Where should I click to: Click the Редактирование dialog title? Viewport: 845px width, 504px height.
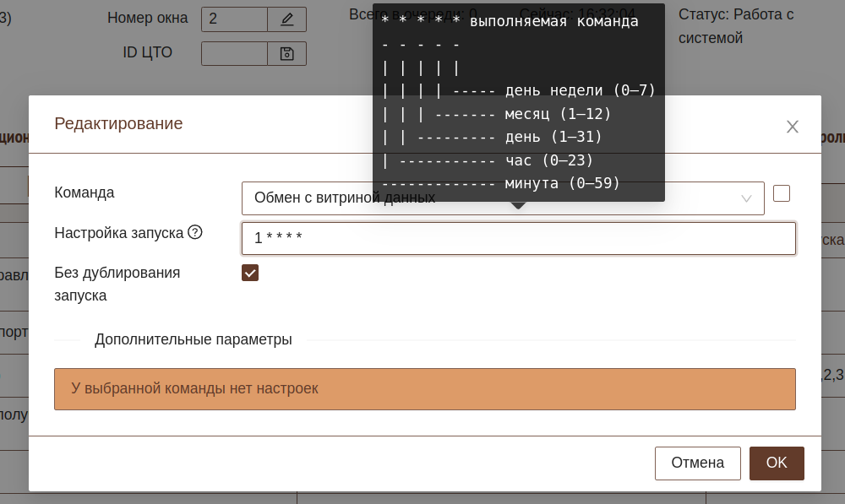[118, 123]
